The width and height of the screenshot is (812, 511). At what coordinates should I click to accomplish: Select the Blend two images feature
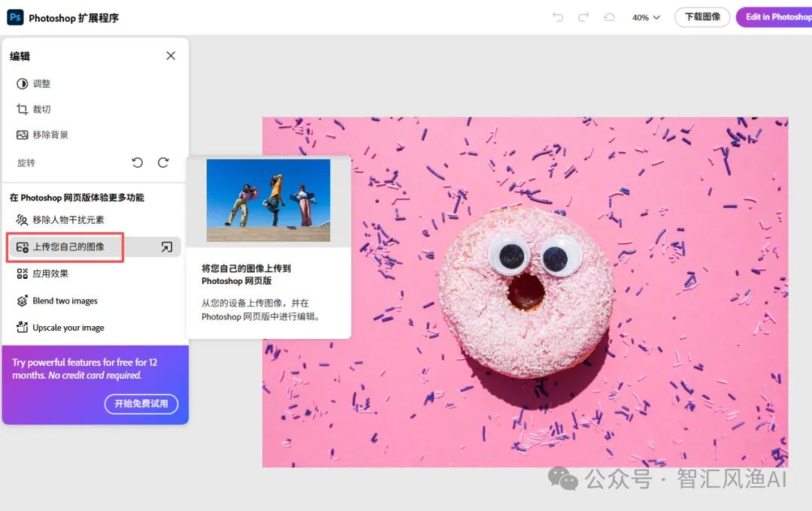pos(64,301)
